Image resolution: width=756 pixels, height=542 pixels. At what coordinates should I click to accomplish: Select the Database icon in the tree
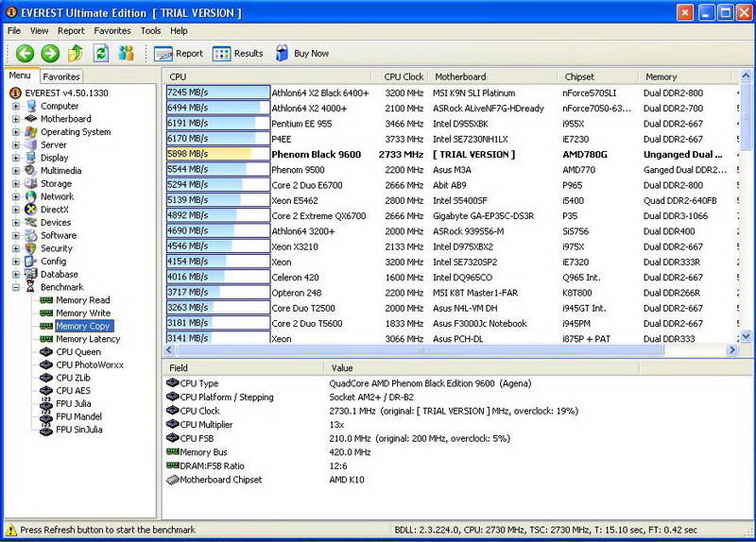[x=31, y=274]
